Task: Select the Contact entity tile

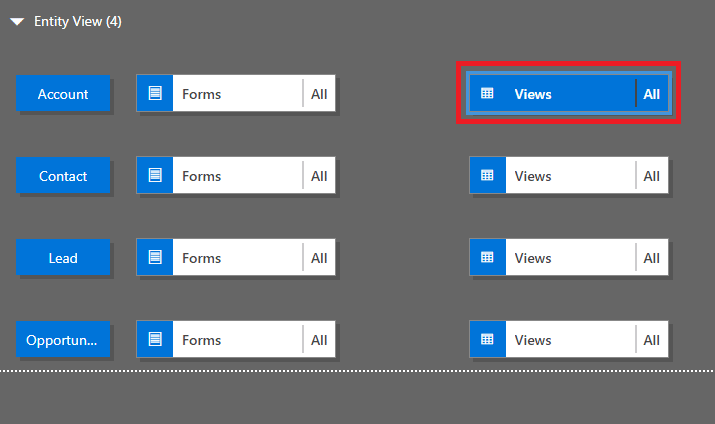Action: [63, 176]
